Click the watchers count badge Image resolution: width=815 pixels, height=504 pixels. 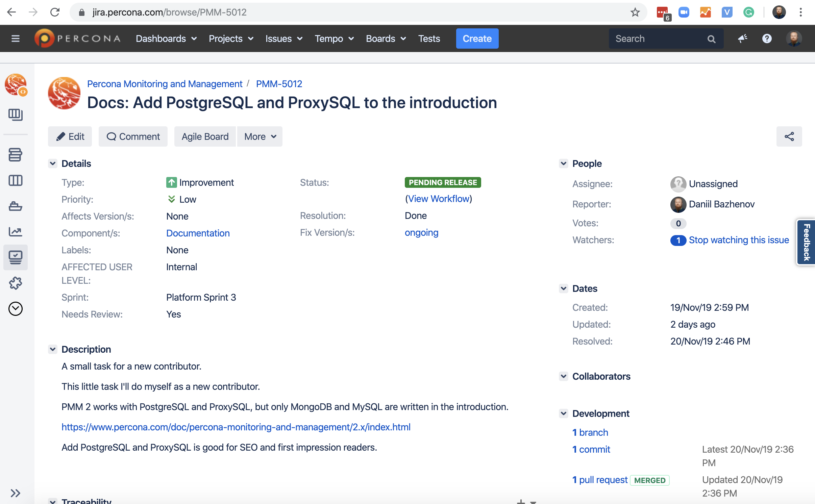point(678,240)
